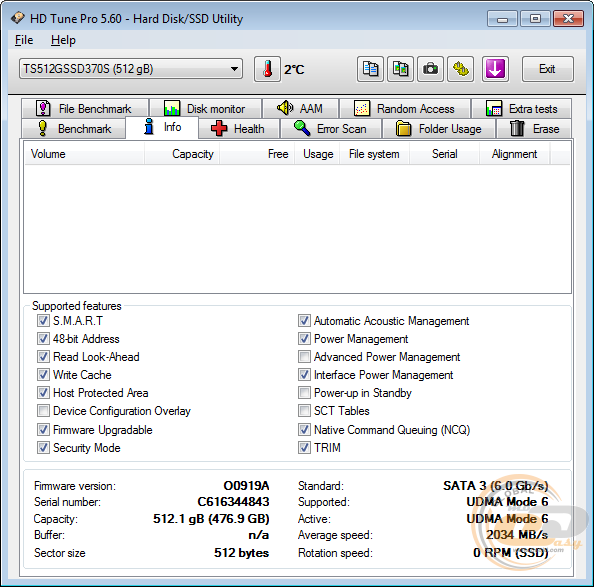Switch to the Benchmark tab

73,129
